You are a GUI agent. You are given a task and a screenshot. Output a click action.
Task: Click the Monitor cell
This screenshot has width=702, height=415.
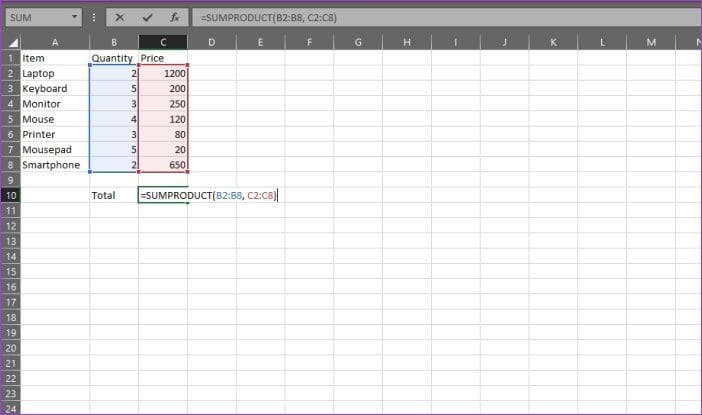(55, 103)
